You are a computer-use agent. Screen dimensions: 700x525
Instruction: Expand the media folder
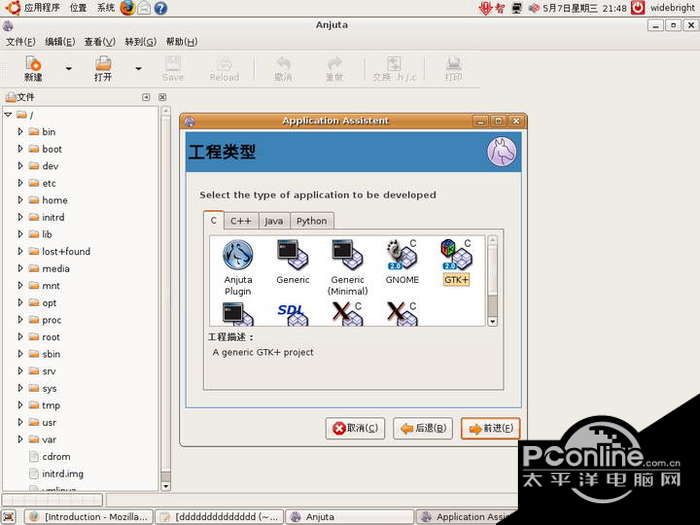tap(20, 268)
